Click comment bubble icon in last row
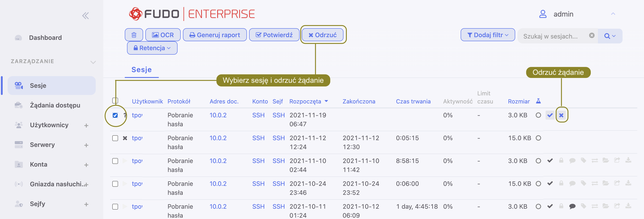The height and width of the screenshot is (219, 644). 572,206
